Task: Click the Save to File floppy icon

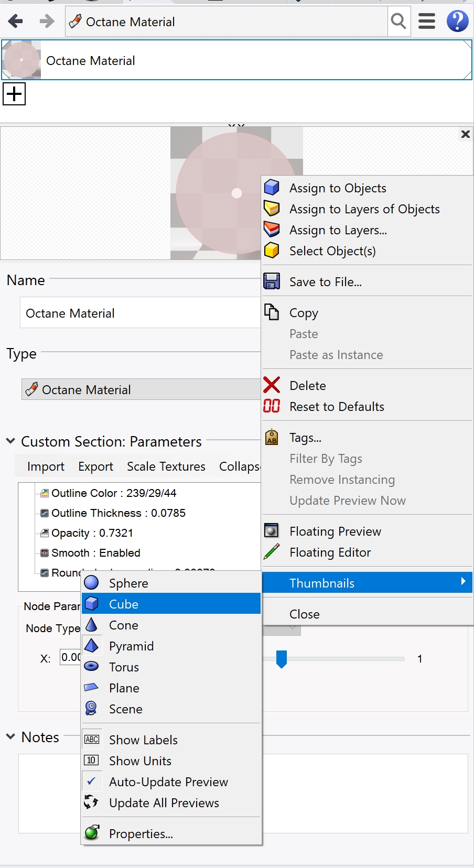Action: [x=272, y=281]
